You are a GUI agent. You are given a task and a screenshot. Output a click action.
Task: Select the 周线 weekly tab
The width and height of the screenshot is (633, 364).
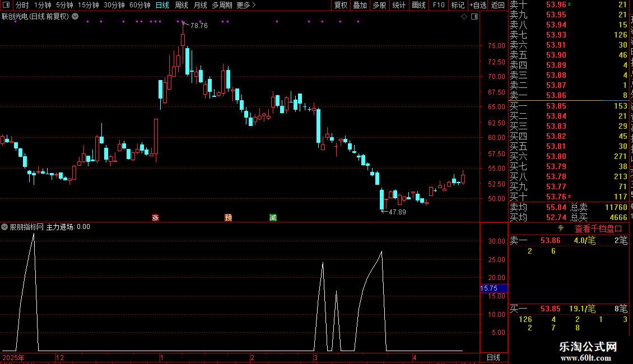[181, 5]
